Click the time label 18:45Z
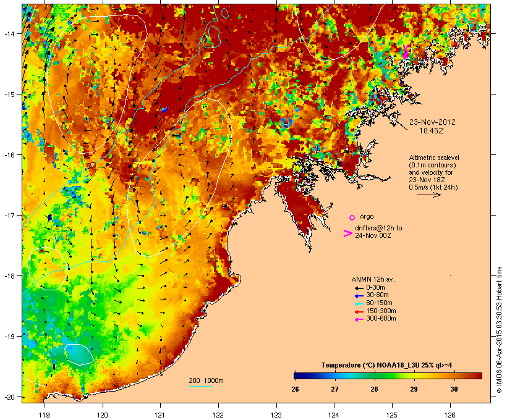507x420 pixels. click(432, 131)
